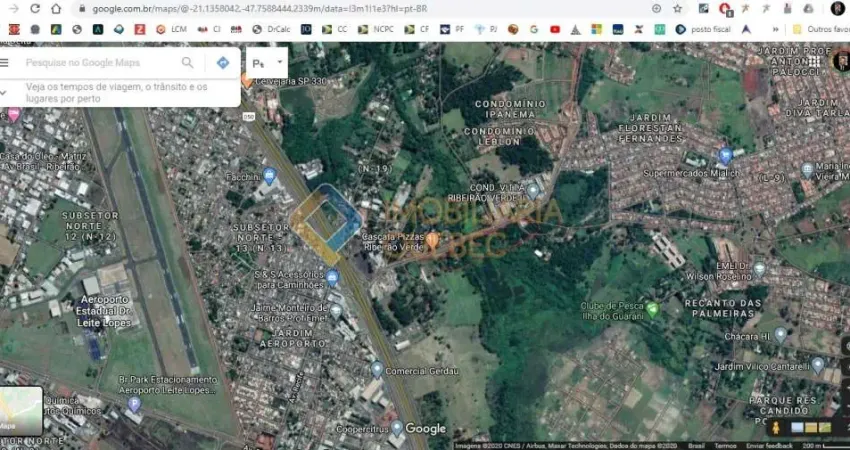The height and width of the screenshot is (450, 850).
Task: Click the Brasil footer link
Action: coord(697,446)
